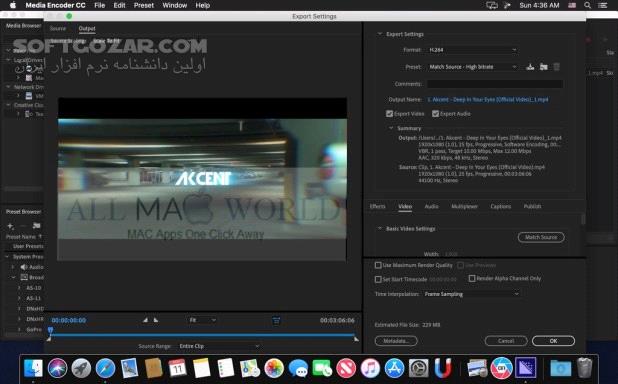Click the Save Preset icon

coord(530,67)
